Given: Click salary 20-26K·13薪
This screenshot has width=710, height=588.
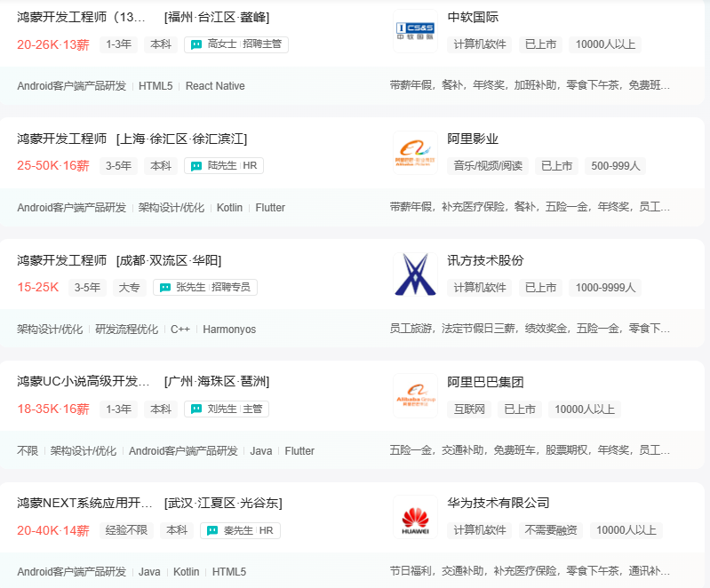Looking at the screenshot, I should pos(53,44).
